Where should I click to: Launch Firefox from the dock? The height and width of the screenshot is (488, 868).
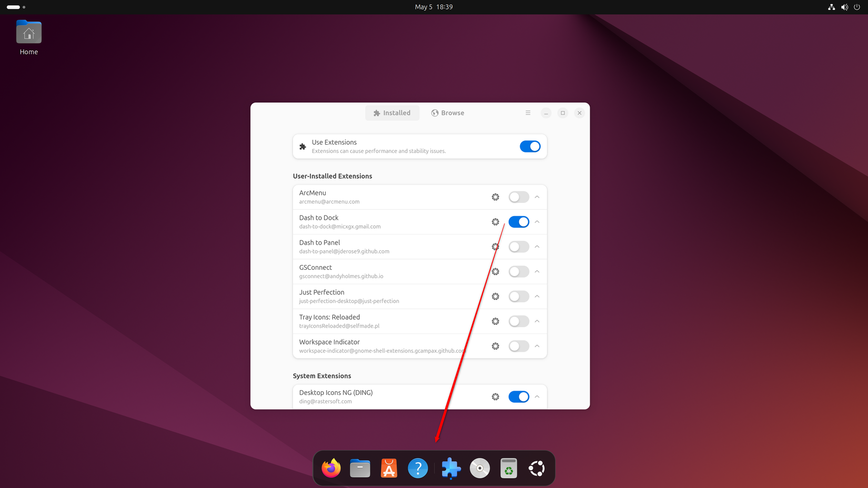point(331,468)
